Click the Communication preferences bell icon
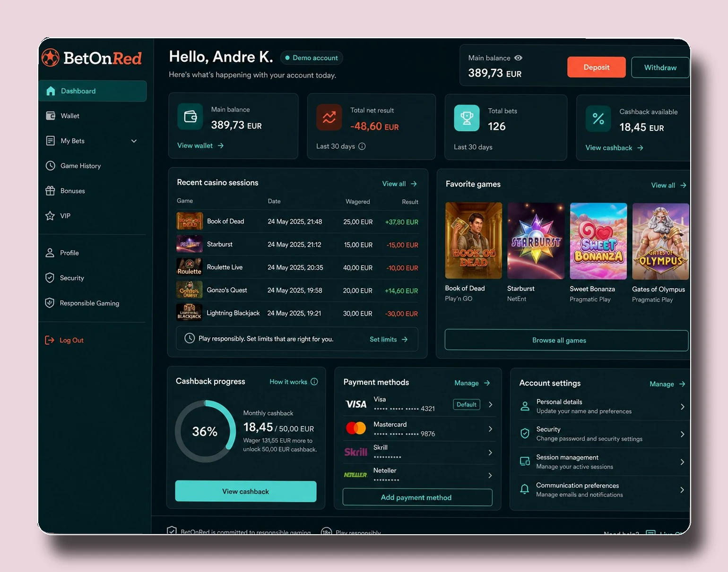The width and height of the screenshot is (728, 572). click(525, 489)
